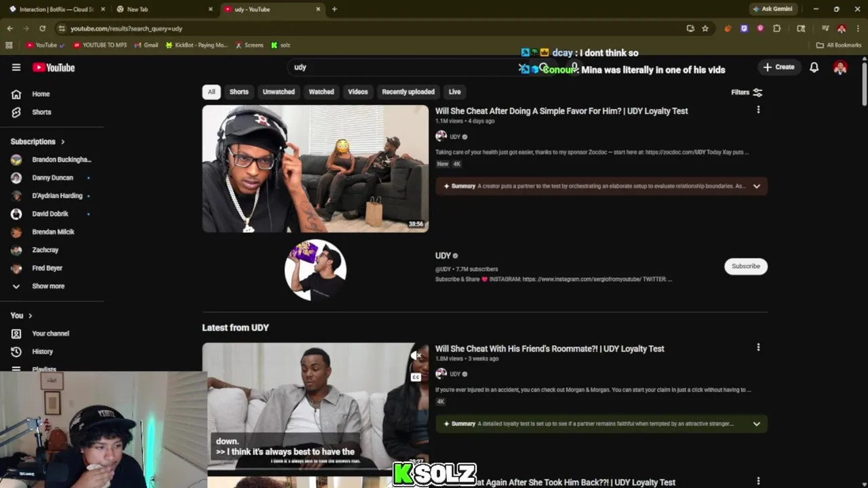Open the Gmail bookmark
The image size is (868, 488).
coord(146,45)
